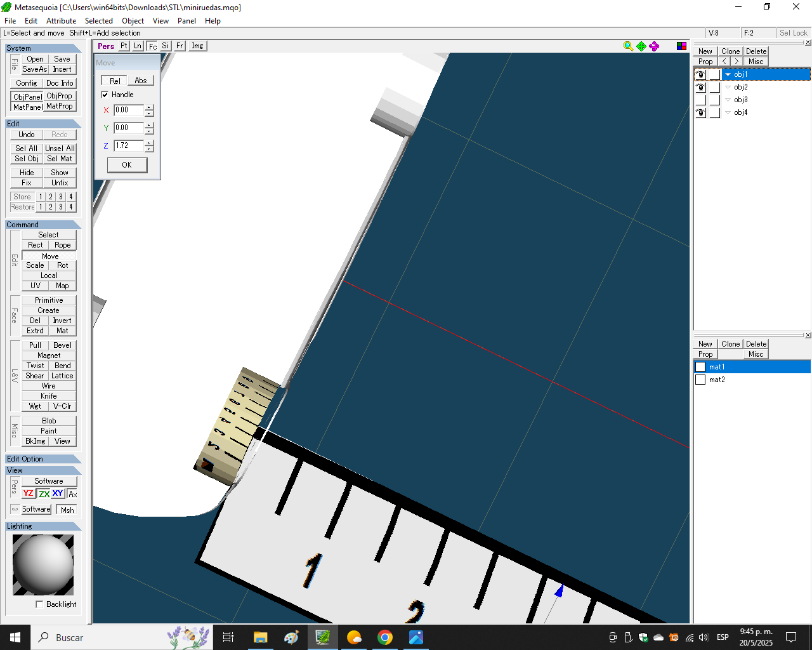Viewport: 812px width, 650px height.
Task: Toggle the blue XY plane grid
Action: (x=58, y=494)
